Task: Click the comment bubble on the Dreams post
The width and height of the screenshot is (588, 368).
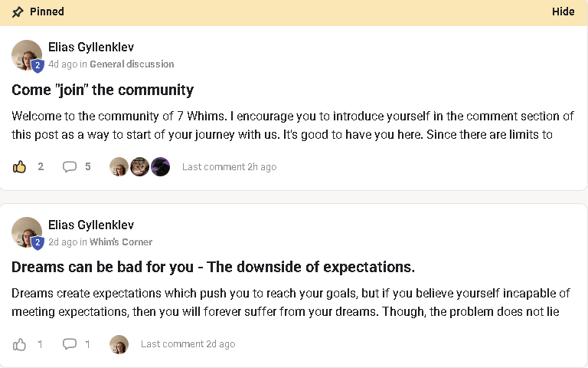Action: [70, 344]
